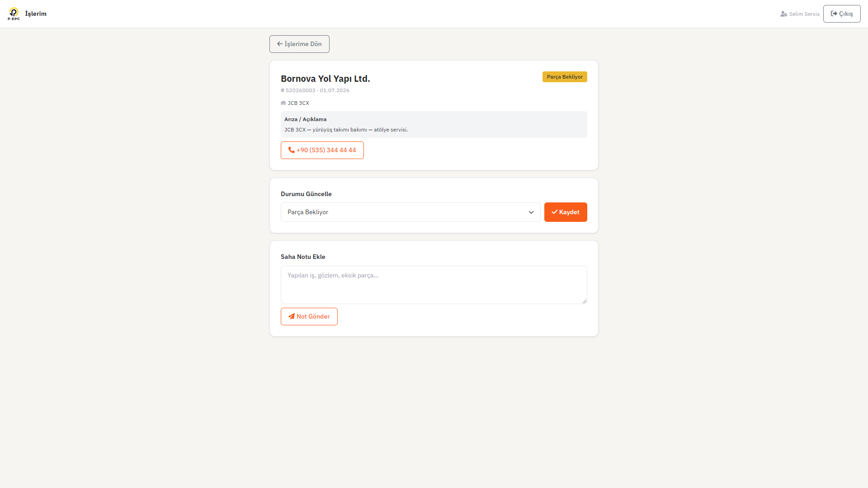The image size is (868, 488).
Task: Click the exit arrow icon in Çıkış
Action: coord(834,14)
